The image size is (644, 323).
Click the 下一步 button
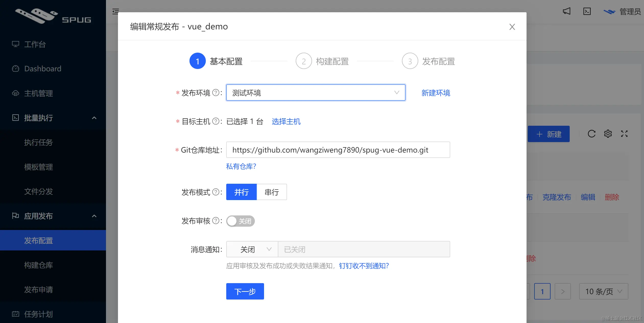tap(245, 291)
